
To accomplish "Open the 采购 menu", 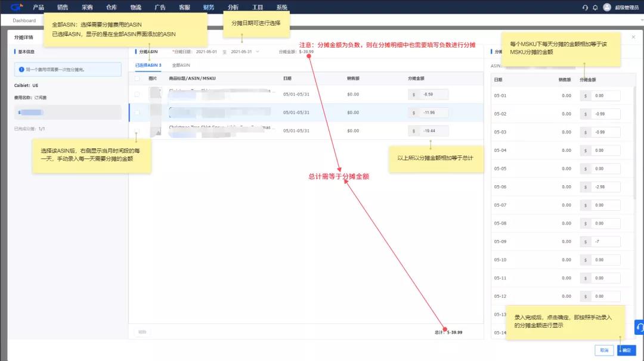I will [87, 7].
